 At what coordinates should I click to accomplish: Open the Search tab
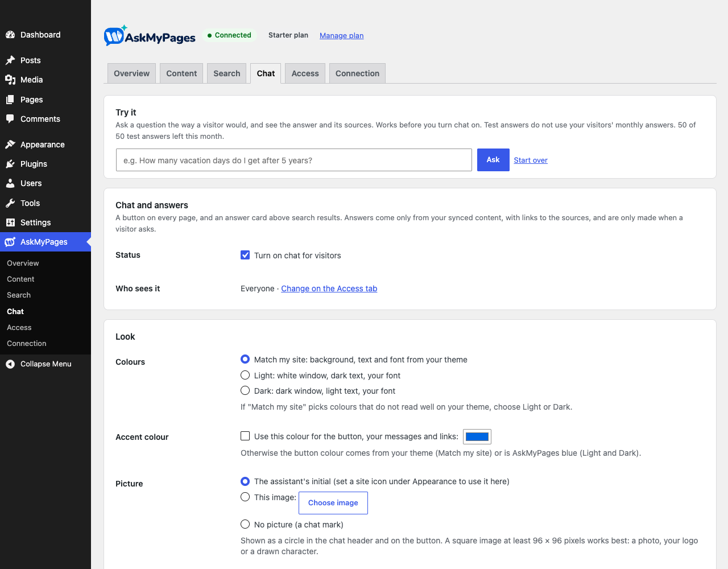(x=227, y=73)
